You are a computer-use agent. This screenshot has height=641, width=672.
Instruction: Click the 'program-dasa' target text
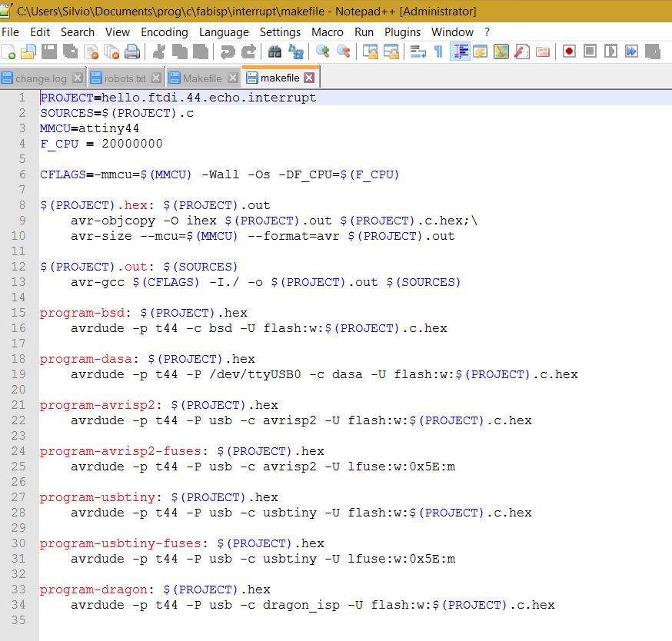pos(85,359)
